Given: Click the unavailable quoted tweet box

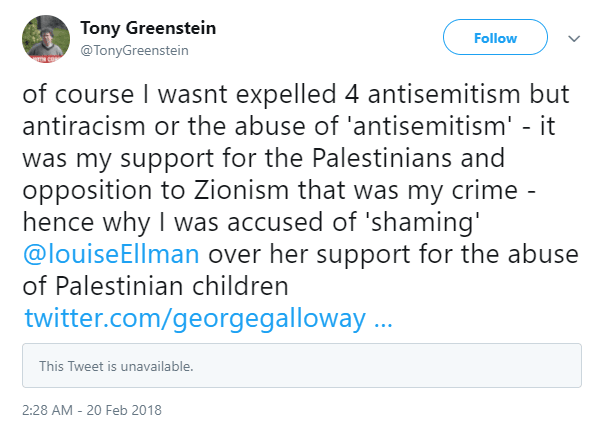Looking at the screenshot, I should click(x=302, y=365).
